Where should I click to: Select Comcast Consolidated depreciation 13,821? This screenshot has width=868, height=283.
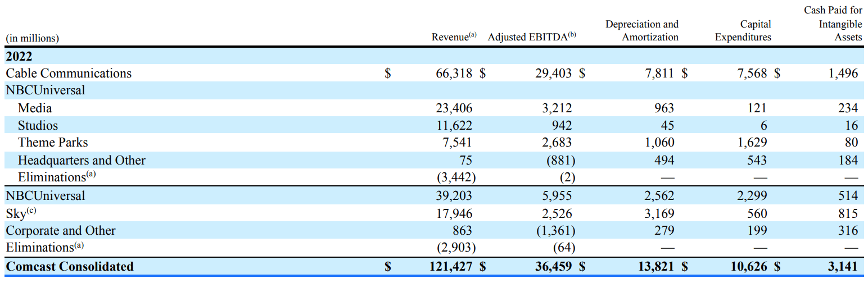[655, 266]
